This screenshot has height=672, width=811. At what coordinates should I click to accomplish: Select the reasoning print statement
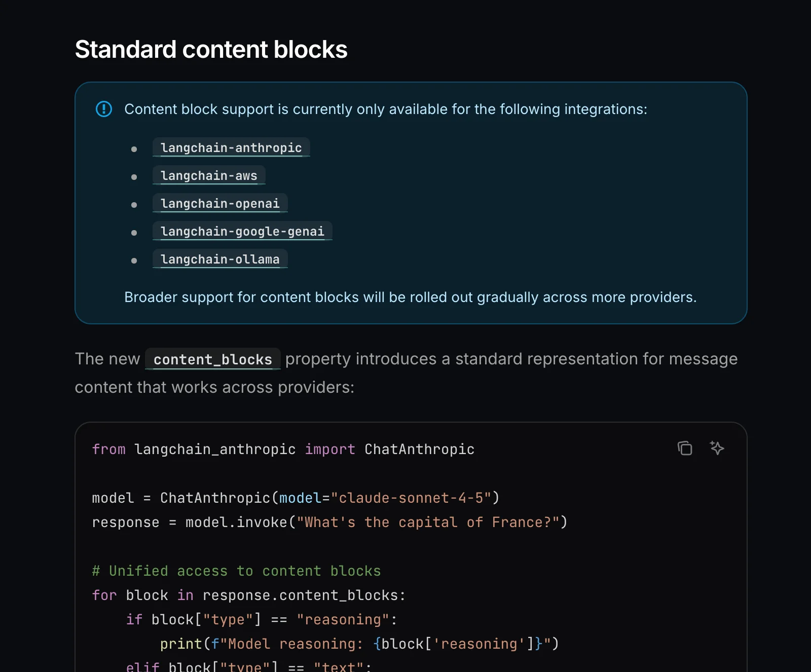[359, 644]
